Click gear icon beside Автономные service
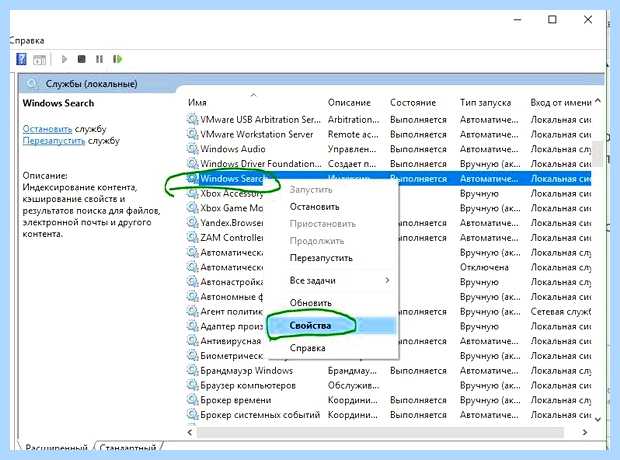This screenshot has width=620, height=460. pos(192,297)
